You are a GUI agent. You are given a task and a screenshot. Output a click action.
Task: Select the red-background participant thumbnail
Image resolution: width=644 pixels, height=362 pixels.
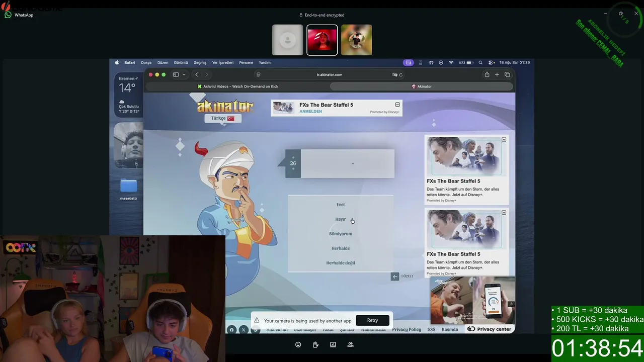click(322, 40)
